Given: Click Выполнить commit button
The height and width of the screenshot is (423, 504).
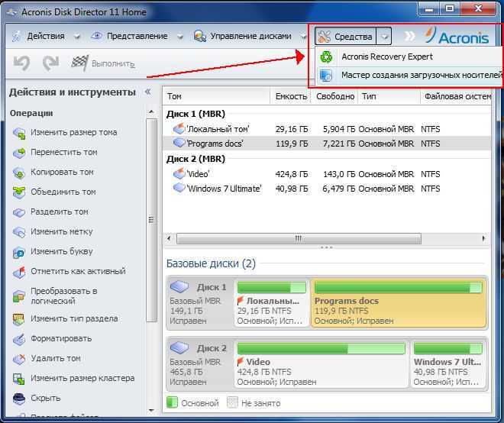Looking at the screenshot, I should click(x=103, y=63).
